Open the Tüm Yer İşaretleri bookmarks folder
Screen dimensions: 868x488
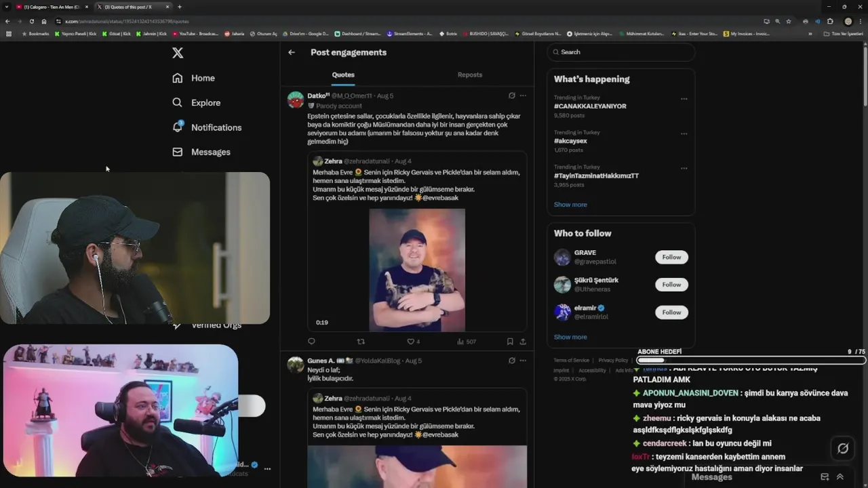(x=844, y=33)
